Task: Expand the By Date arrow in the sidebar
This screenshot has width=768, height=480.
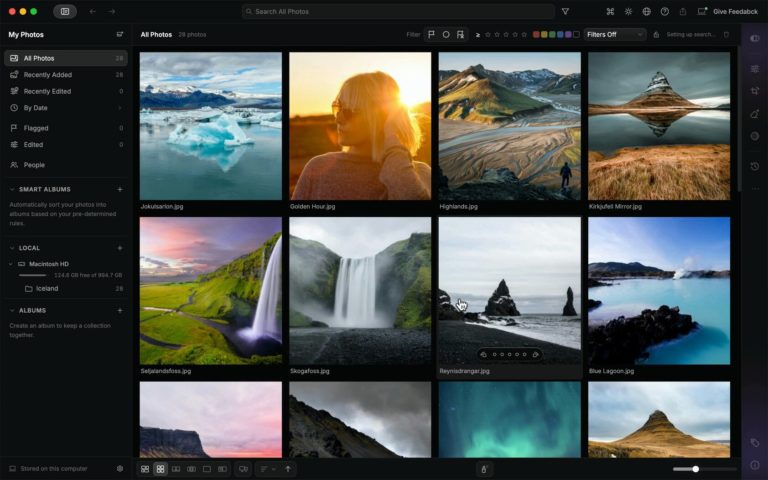Action: pyautogui.click(x=120, y=108)
